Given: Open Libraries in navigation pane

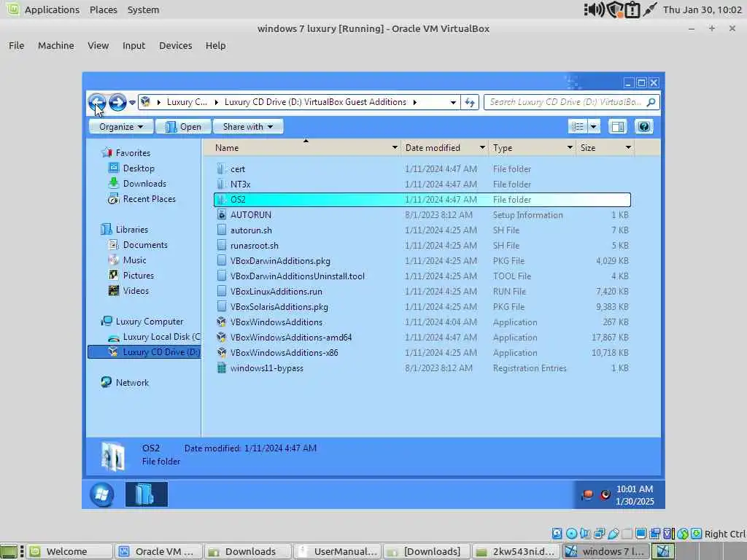Looking at the screenshot, I should point(131,230).
